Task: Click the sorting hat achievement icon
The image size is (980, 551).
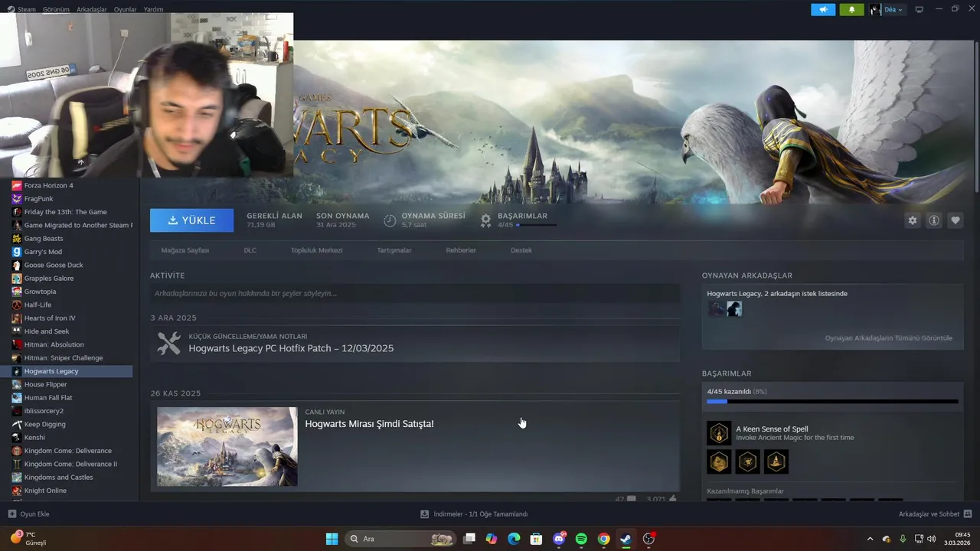Action: (776, 461)
